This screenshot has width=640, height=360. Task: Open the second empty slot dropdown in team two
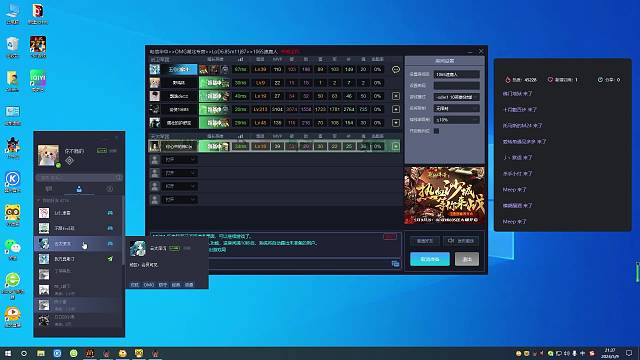[x=180, y=173]
